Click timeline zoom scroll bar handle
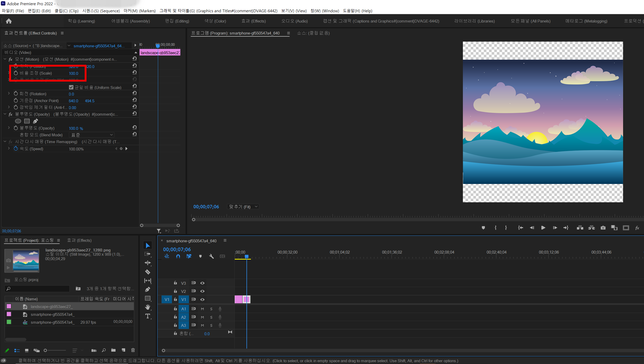Image resolution: width=644 pixels, height=364 pixels. pyautogui.click(x=163, y=350)
